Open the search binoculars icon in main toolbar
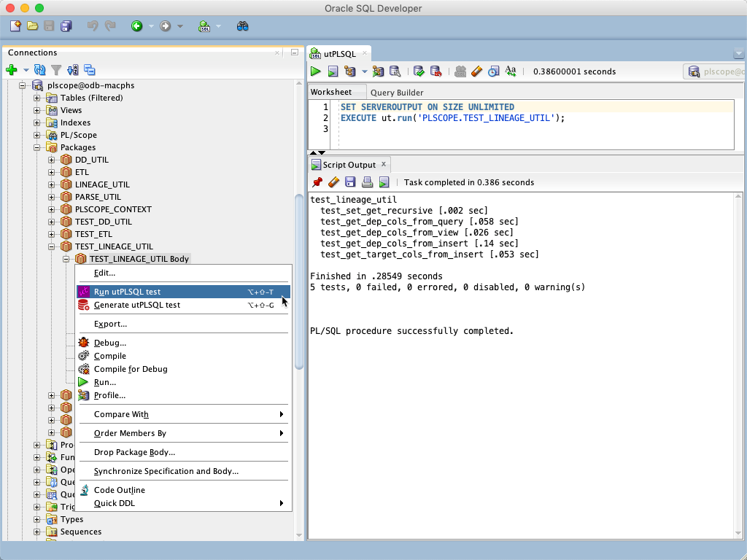Image resolution: width=747 pixels, height=560 pixels. 241,26
